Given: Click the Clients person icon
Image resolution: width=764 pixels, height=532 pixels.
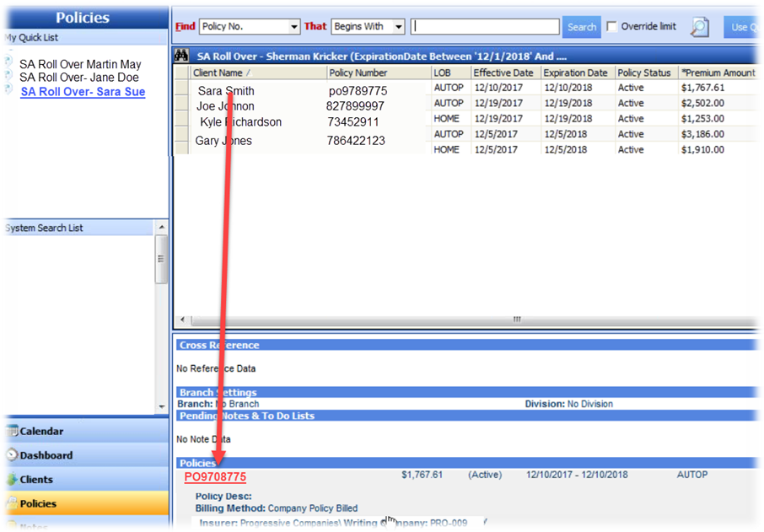Looking at the screenshot, I should coord(11,480).
